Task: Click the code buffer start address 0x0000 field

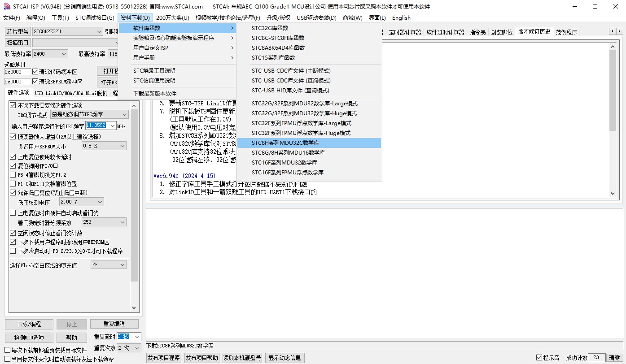Action: point(18,72)
